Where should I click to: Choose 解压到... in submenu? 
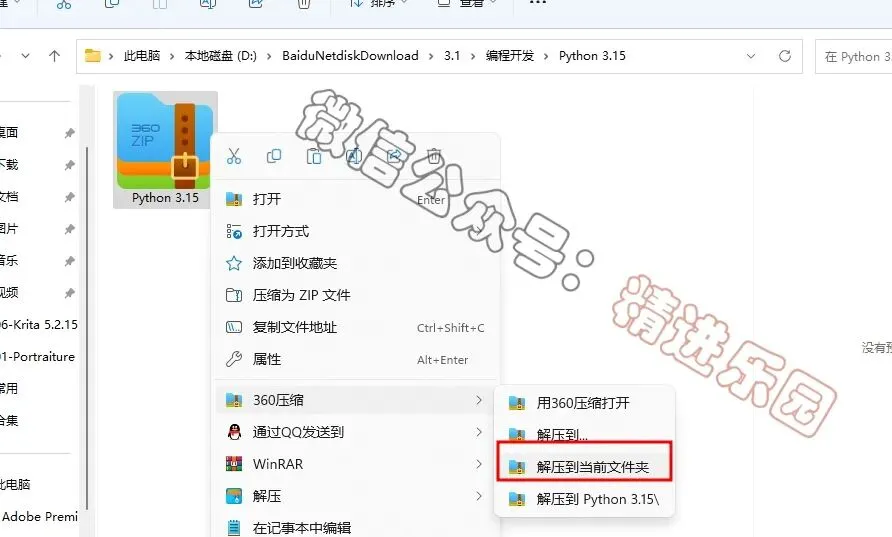pyautogui.click(x=584, y=435)
